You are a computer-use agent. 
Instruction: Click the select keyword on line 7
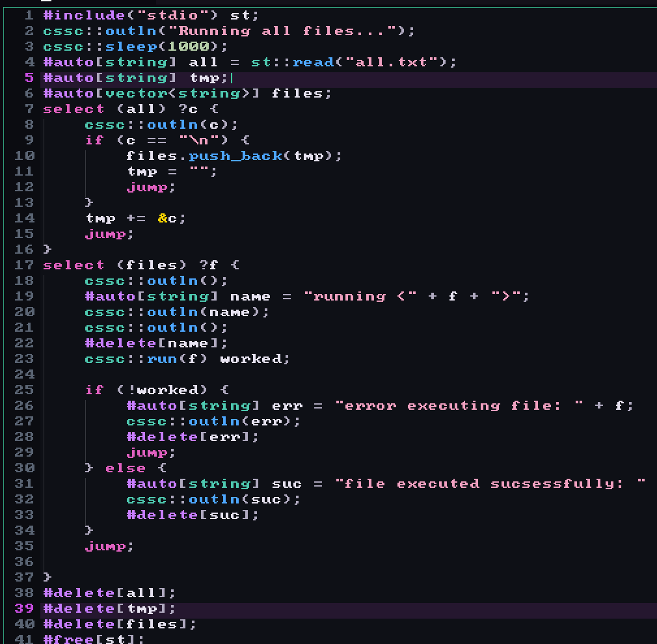(x=74, y=109)
